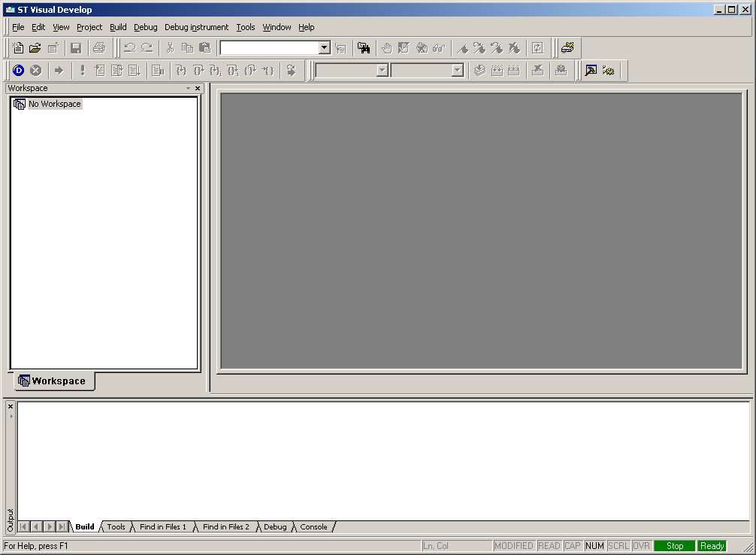This screenshot has width=756, height=555.
Task: Open the Edit menu
Action: click(x=38, y=27)
